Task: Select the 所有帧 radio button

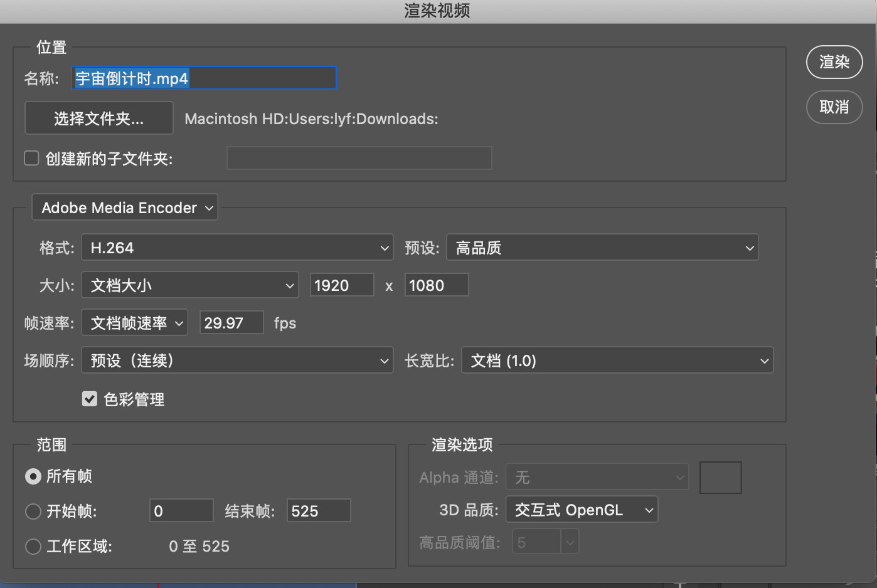Action: tap(33, 476)
